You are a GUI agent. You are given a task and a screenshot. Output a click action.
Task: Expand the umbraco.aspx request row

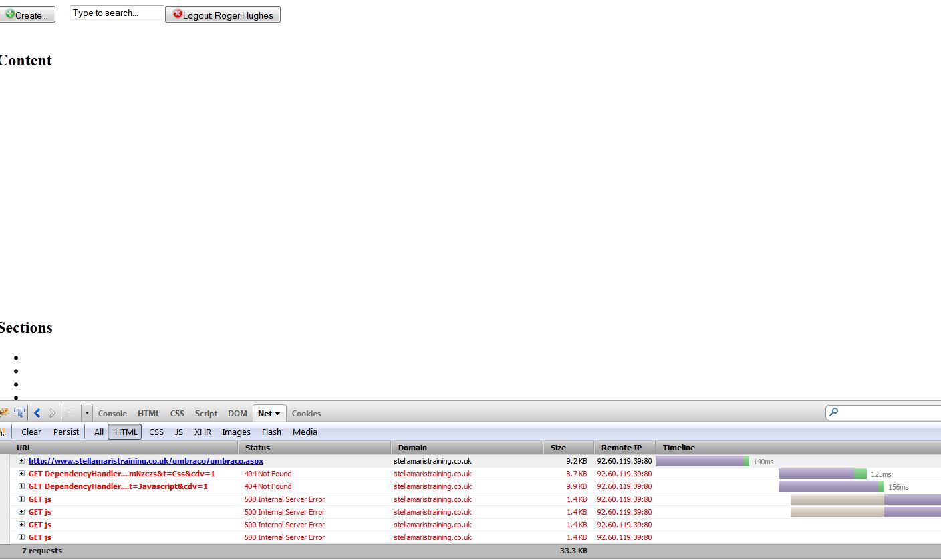pos(21,461)
